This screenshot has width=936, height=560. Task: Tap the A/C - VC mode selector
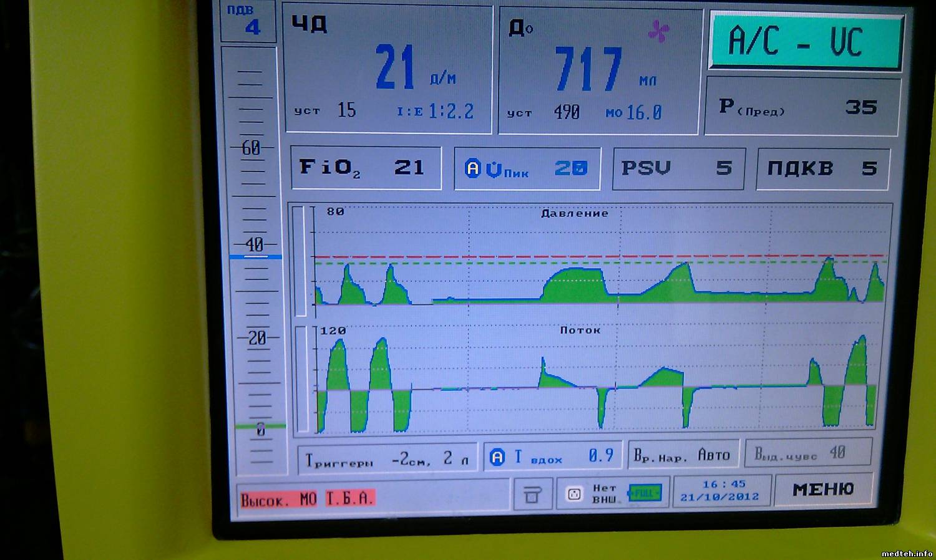[x=805, y=42]
